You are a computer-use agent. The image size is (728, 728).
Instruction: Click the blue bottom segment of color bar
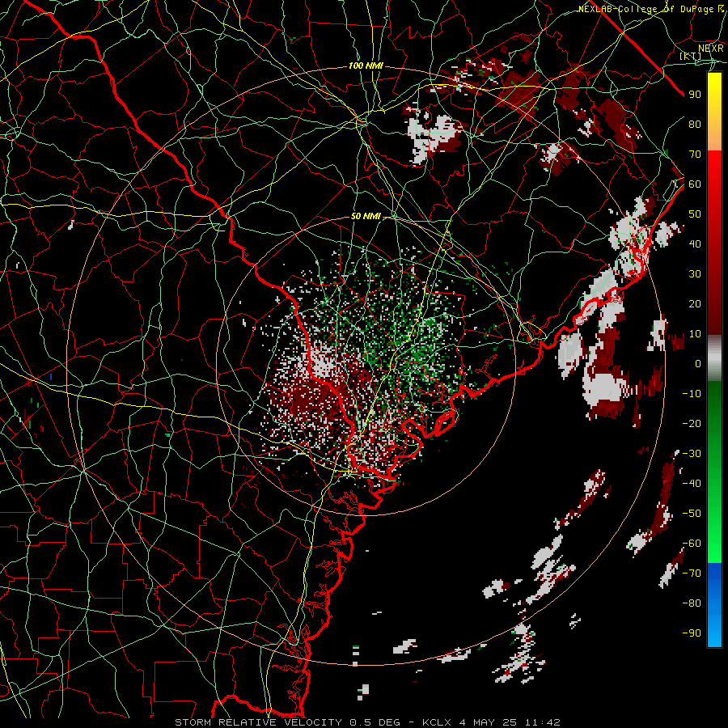[714, 604]
